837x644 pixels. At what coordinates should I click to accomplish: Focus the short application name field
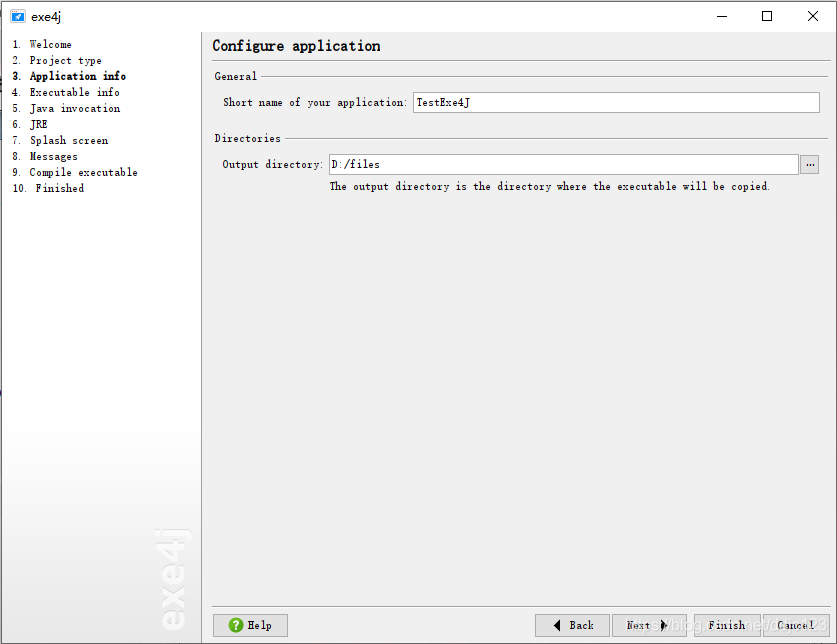coord(616,103)
